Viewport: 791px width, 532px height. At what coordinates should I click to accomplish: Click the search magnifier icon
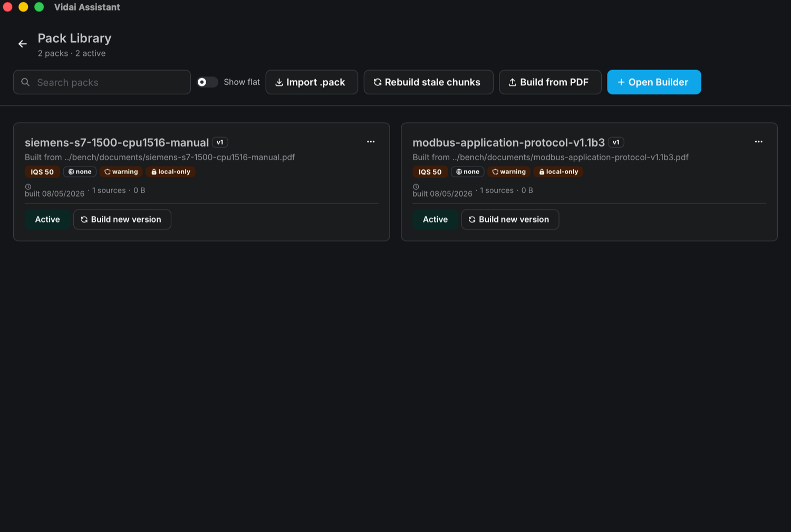tap(25, 82)
